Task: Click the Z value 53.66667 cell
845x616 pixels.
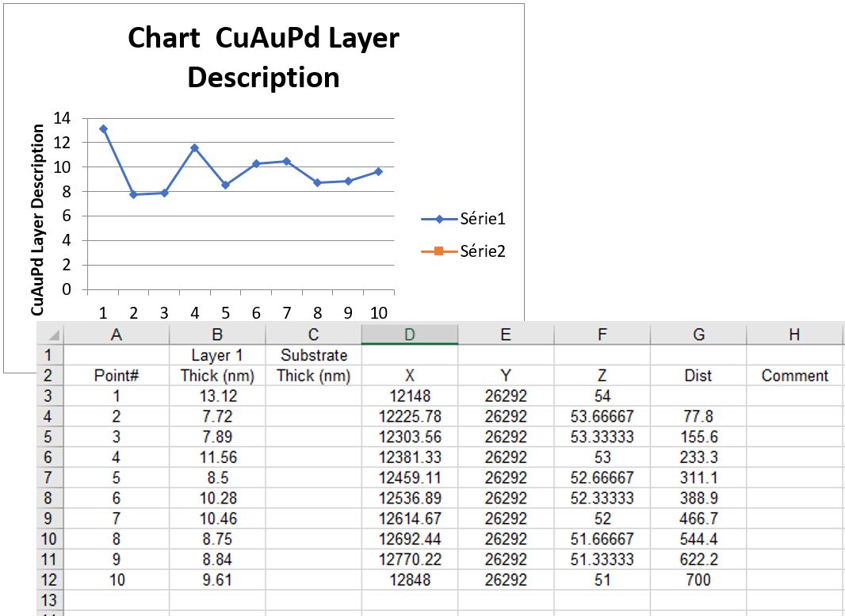Action: (602, 416)
